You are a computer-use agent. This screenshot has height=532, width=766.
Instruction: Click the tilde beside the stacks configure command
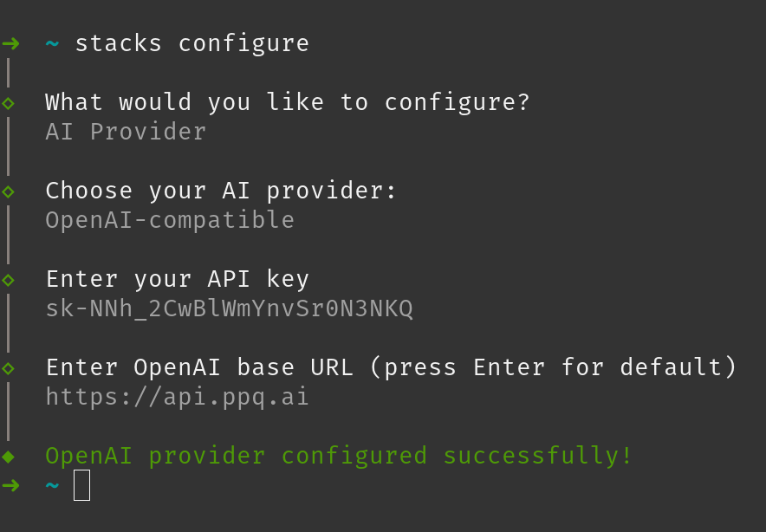tap(52, 44)
